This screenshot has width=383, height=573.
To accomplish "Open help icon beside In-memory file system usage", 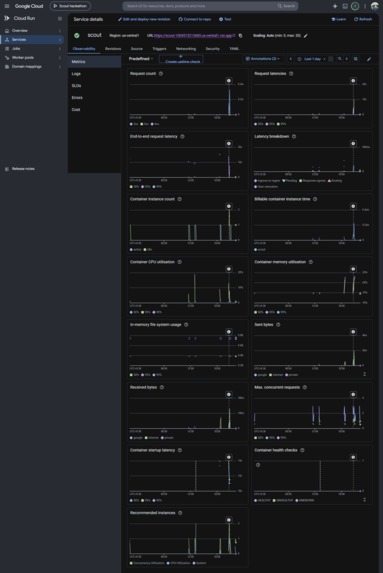I will point(186,325).
